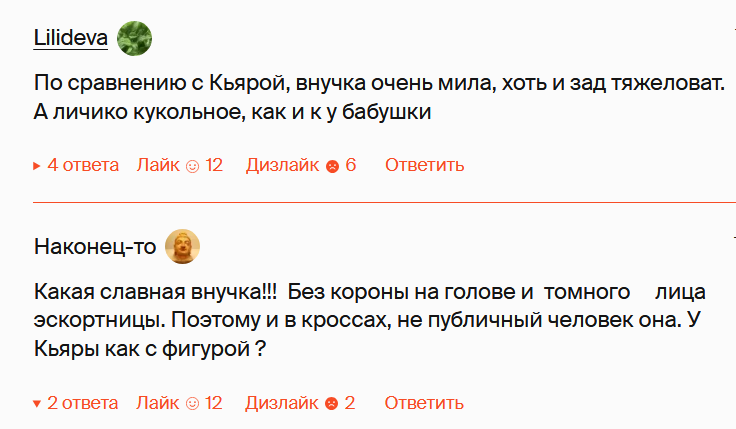This screenshot has height=429, width=736.
Task: Click the sad face icon on Lilideva's comment
Action: pyautogui.click(x=332, y=166)
